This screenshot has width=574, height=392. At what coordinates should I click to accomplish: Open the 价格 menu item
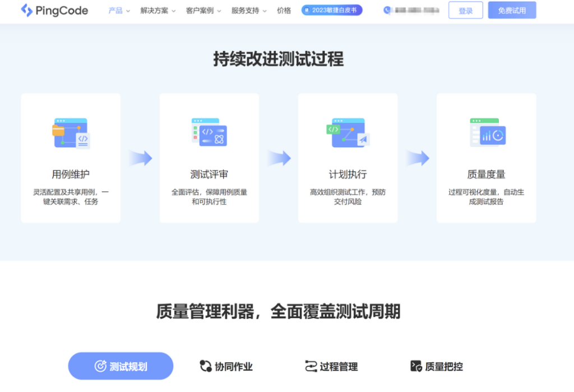(284, 11)
